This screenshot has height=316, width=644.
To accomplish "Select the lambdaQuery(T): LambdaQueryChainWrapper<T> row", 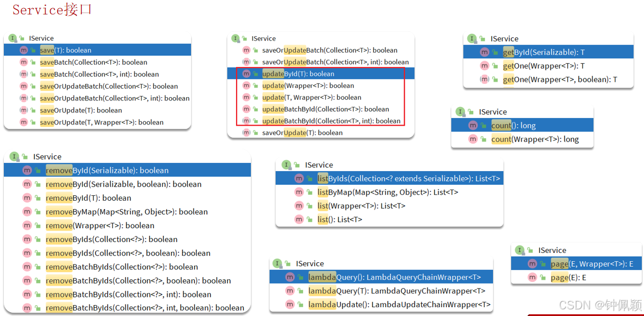I will 381,291.
